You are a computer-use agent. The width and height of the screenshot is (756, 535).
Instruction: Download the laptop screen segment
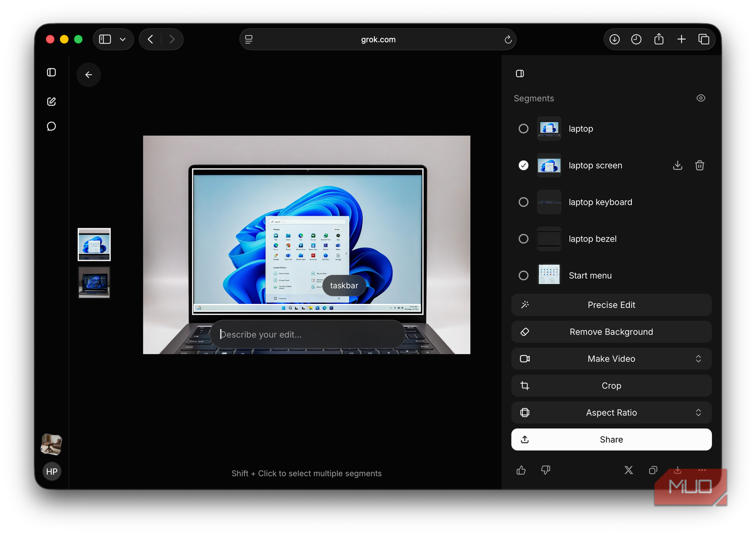[677, 165]
